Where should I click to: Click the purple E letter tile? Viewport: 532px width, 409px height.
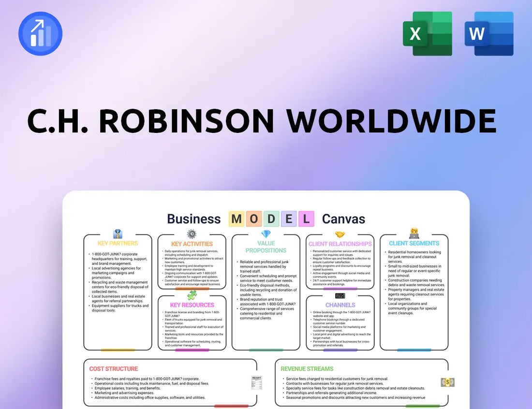[x=289, y=219]
